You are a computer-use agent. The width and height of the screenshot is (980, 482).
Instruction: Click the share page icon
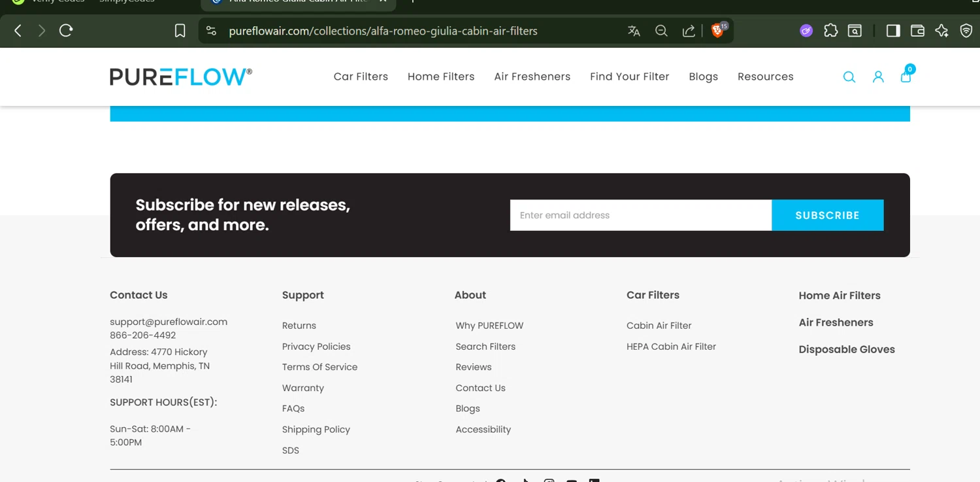(689, 31)
